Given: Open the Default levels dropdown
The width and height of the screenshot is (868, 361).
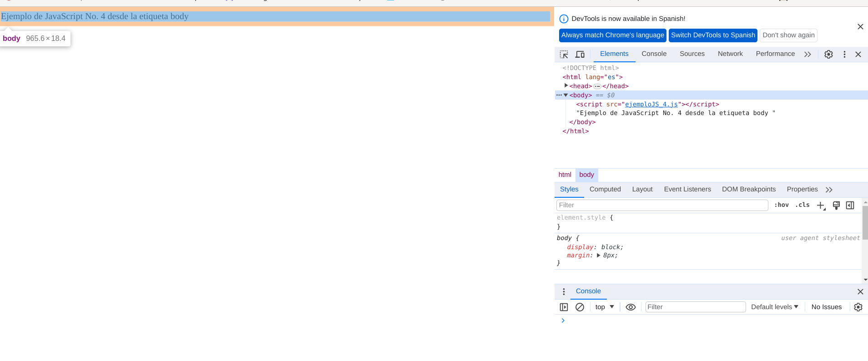Looking at the screenshot, I should click(774, 307).
